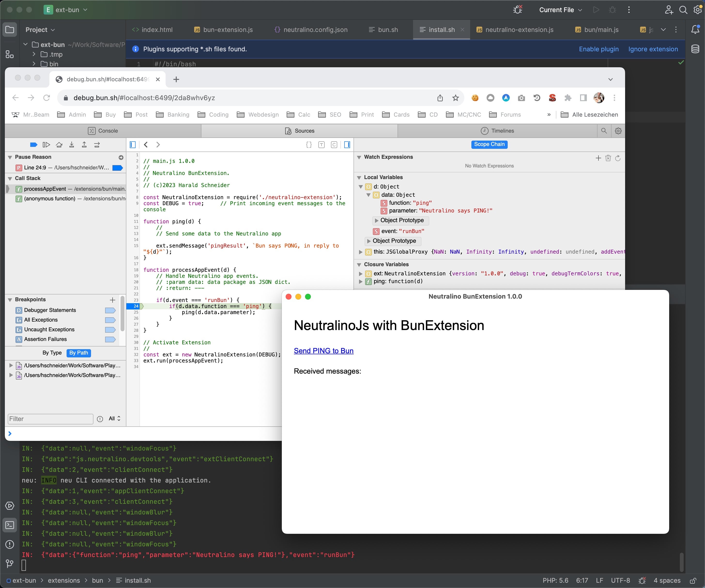Select By Path breakpoint grouping
The width and height of the screenshot is (705, 588).
click(78, 353)
